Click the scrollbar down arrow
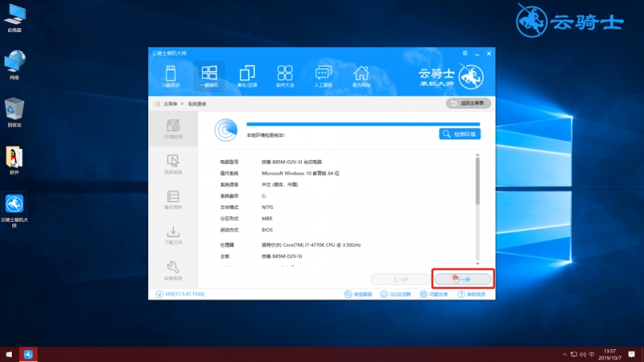The width and height of the screenshot is (644, 362). tap(477, 264)
